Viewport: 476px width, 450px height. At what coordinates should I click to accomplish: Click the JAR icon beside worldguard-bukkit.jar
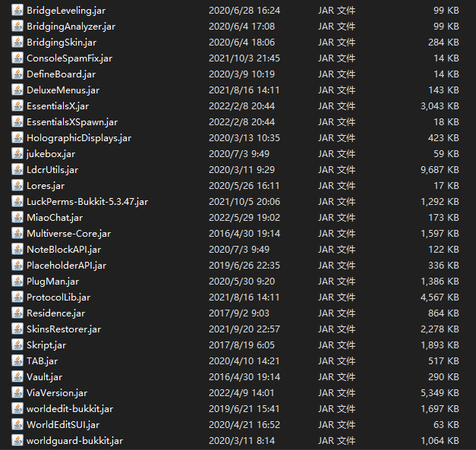[x=17, y=440]
